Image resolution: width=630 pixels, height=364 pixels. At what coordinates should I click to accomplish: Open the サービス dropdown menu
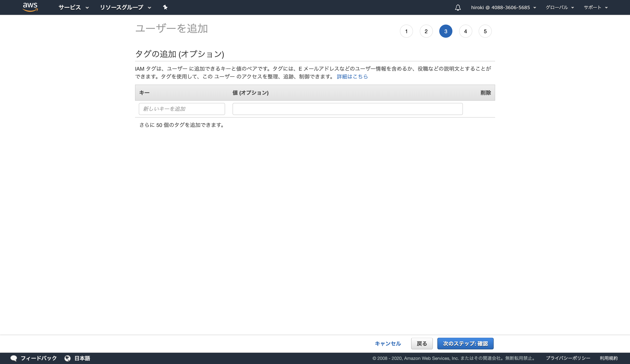[x=74, y=8]
